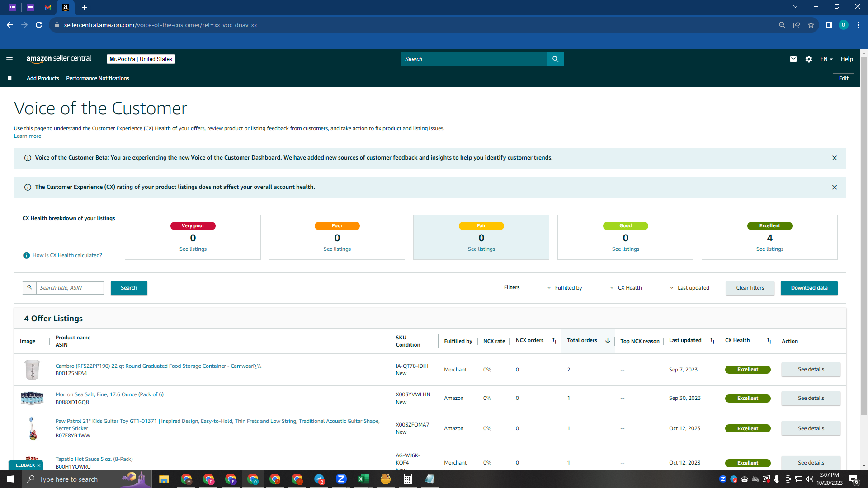Image resolution: width=868 pixels, height=488 pixels.
Task: Click the browser reload button
Action: tap(39, 25)
